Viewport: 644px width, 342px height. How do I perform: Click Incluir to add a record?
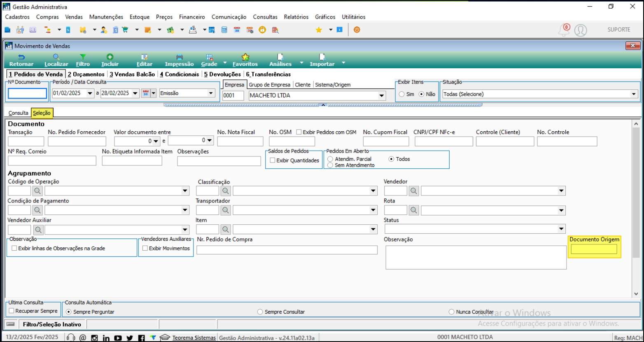tap(110, 60)
